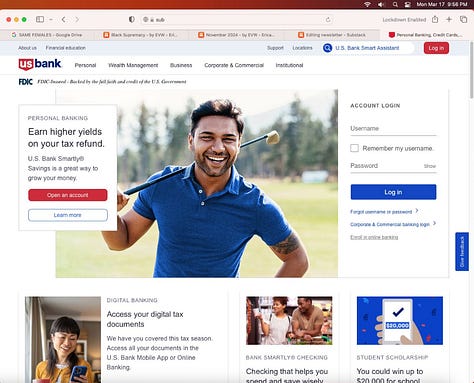Click Lockdown Enabled label in toolbar
The image size is (474, 383).
pyautogui.click(x=404, y=20)
